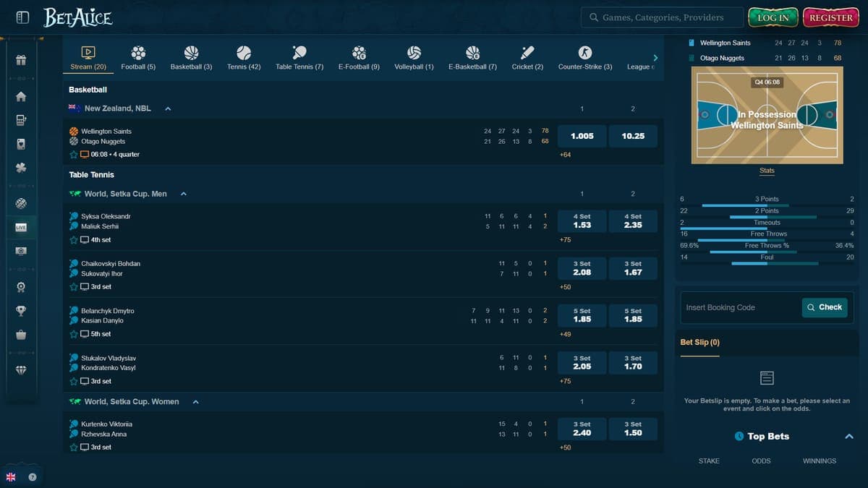The image size is (868, 488).
Task: Collapse World, Setka Cup. Women section
Action: 195,402
